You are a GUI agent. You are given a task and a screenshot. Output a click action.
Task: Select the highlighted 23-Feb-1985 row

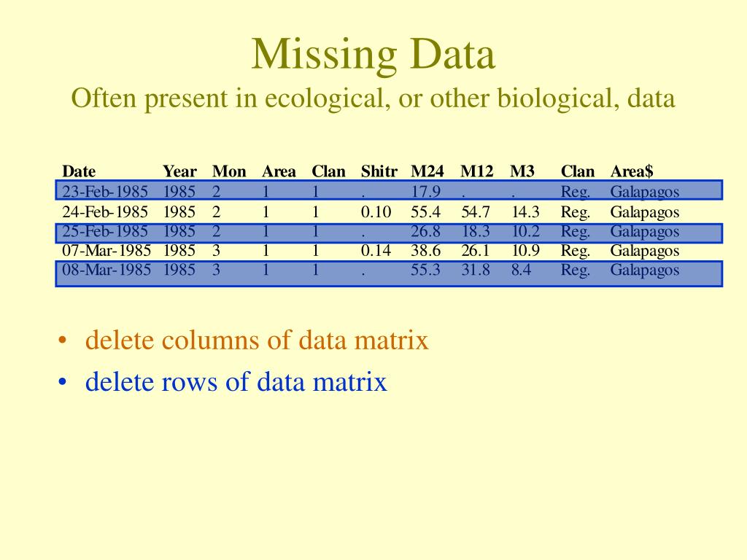[390, 190]
